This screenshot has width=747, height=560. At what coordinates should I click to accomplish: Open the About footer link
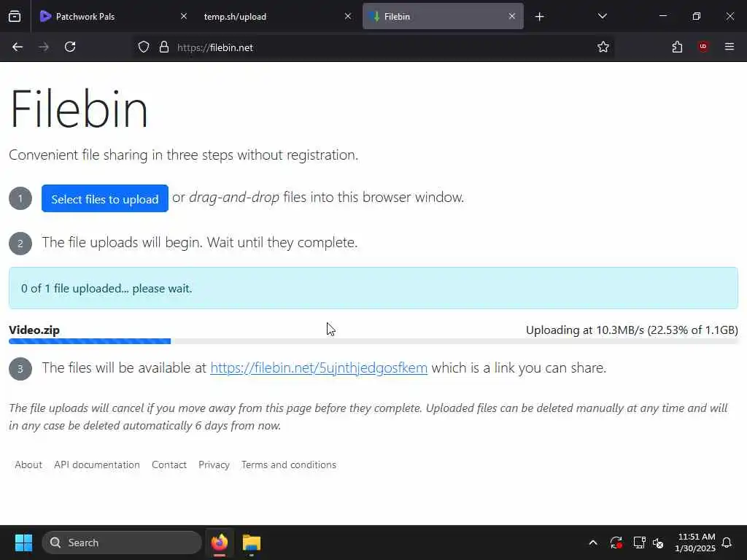click(x=28, y=464)
